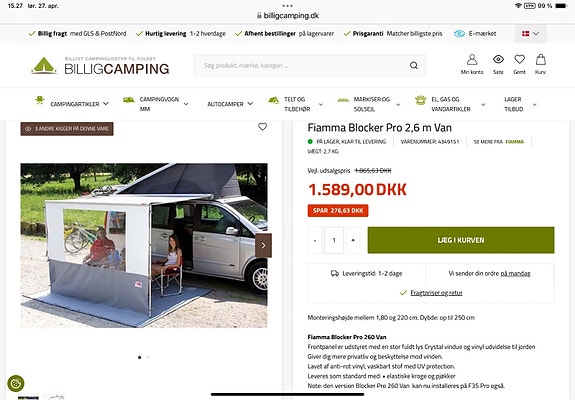Image resolution: width=575 pixels, height=400 pixels.
Task: Expand the Campingartikler menu
Action: [x=72, y=104]
